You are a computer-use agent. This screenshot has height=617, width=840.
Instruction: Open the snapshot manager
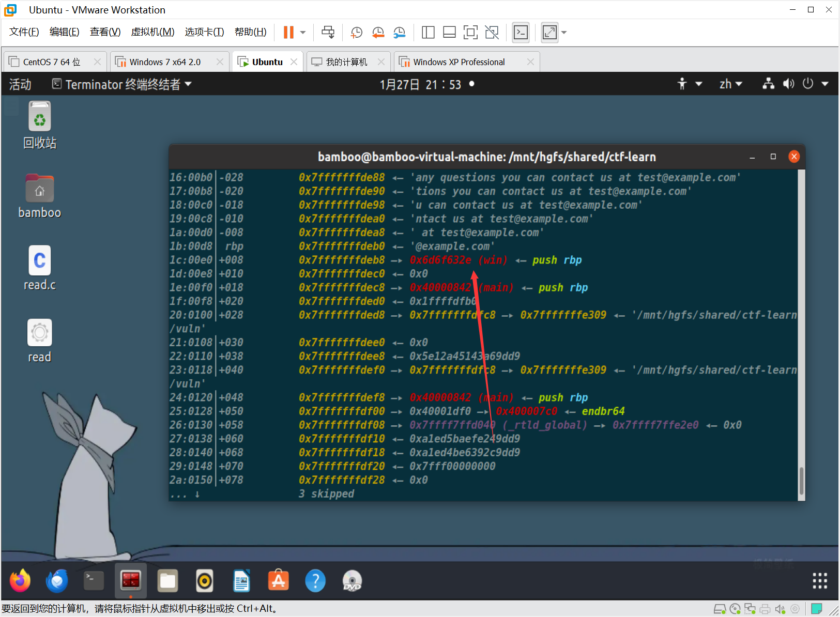[x=399, y=33]
